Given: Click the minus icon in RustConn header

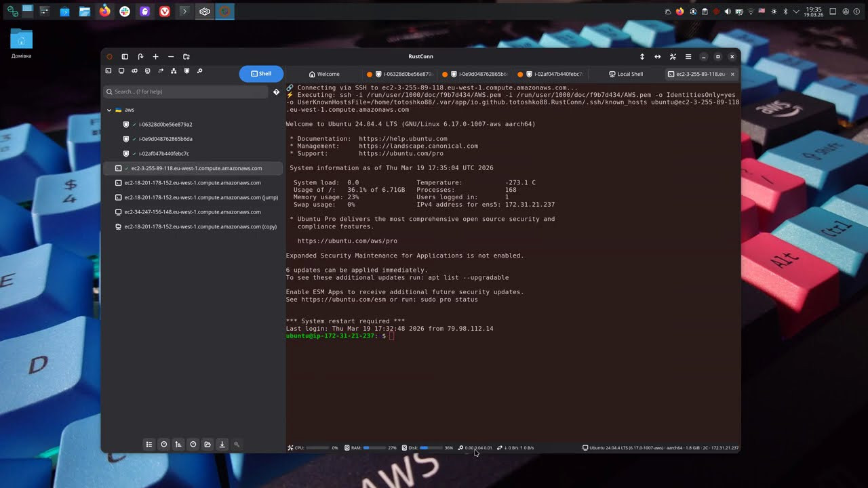Looking at the screenshot, I should 171,57.
